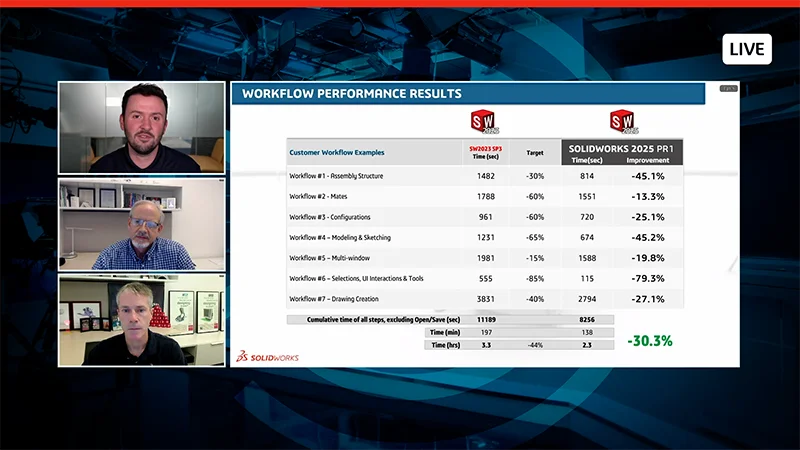Image resolution: width=800 pixels, height=450 pixels.
Task: Click the slide page indicator badge
Action: pyautogui.click(x=727, y=90)
